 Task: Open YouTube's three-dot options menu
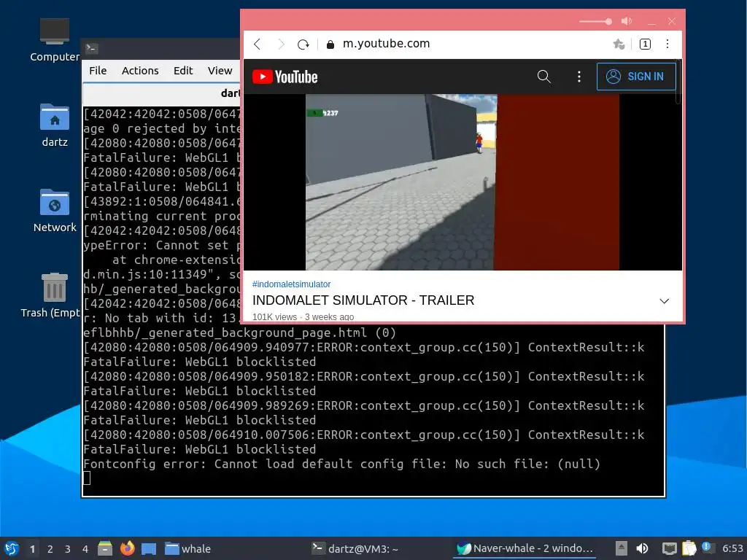(578, 77)
